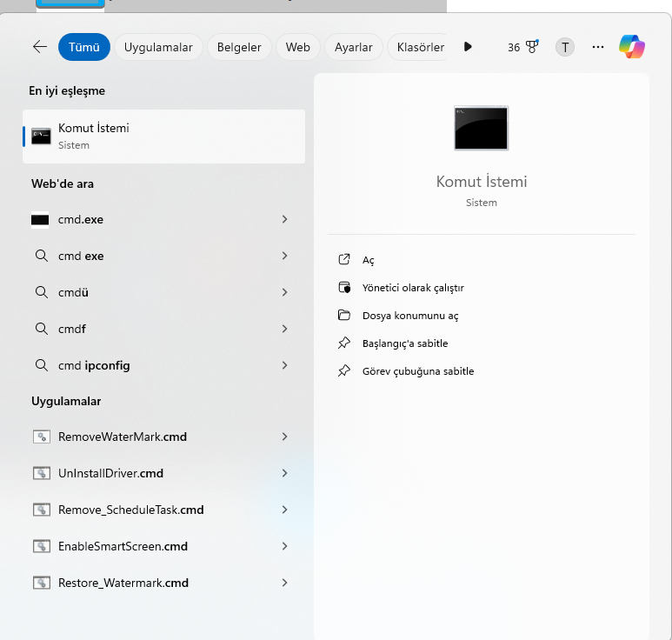Viewport: 672px width, 640px height.
Task: Click the large Komut İstemi preview thumbnail
Action: pos(482,128)
